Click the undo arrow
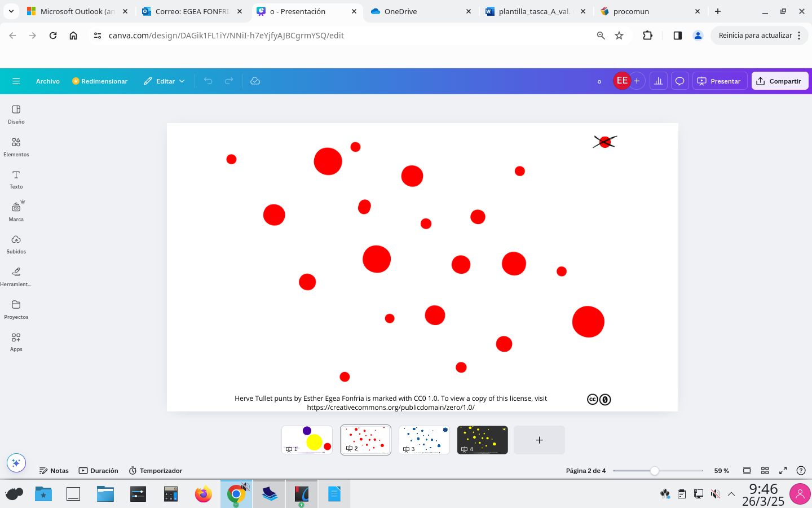Viewport: 812px width, 508px height. [208, 81]
